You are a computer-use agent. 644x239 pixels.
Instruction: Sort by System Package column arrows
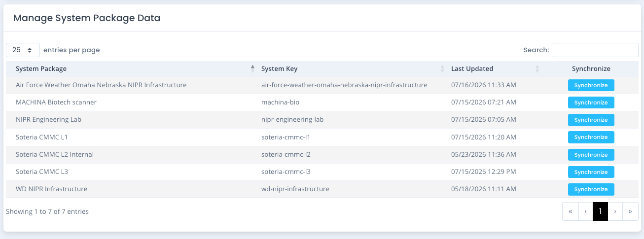[x=253, y=69]
